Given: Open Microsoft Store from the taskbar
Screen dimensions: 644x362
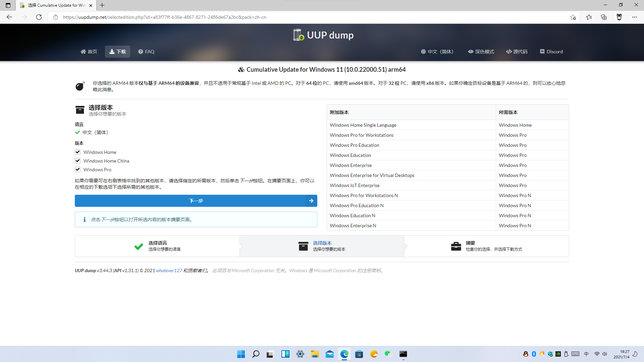Looking at the screenshot, I should 359,354.
